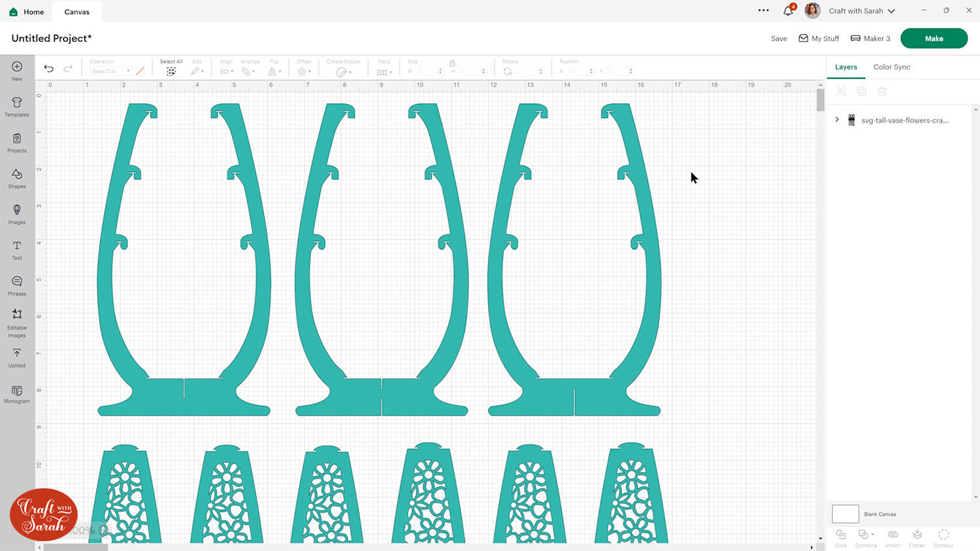Open the notifications bell

(788, 11)
